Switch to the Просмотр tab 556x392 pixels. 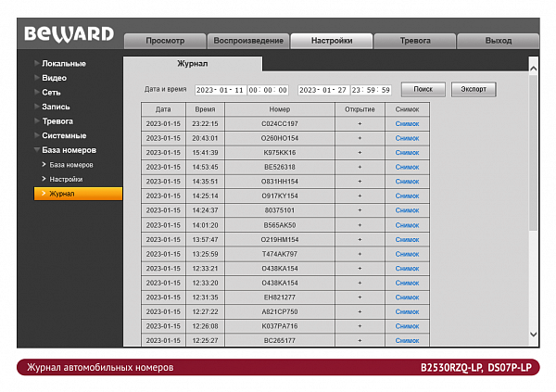pyautogui.click(x=165, y=41)
